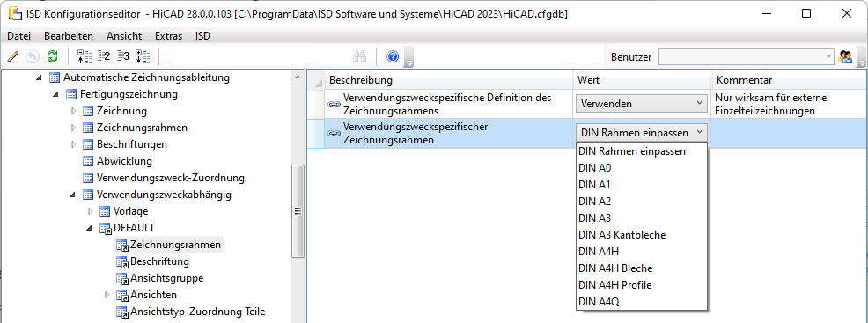Screen dimensions: 868x323
Task: Click the Wert column header
Action: pos(642,80)
